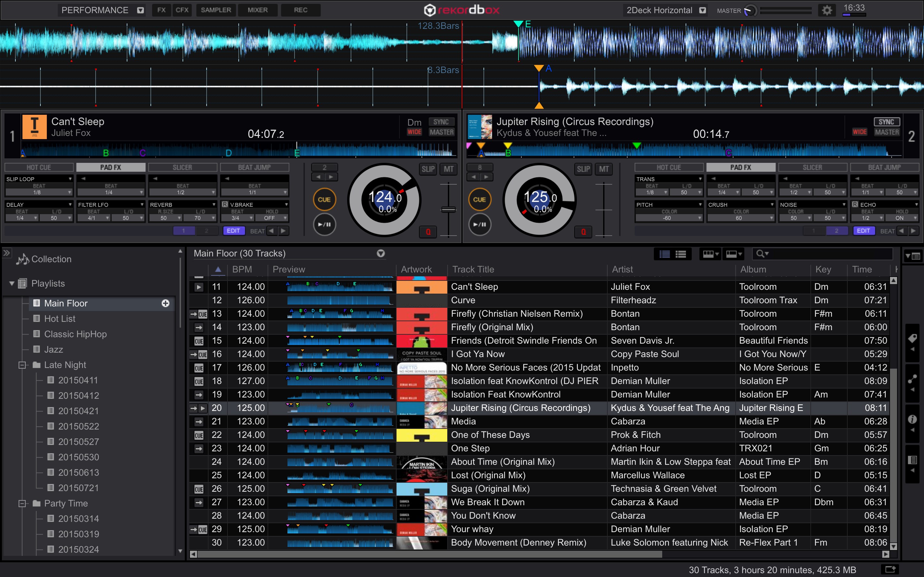This screenshot has width=924, height=577.
Task: Click the EDIT button on deck 1 pads
Action: 233,231
